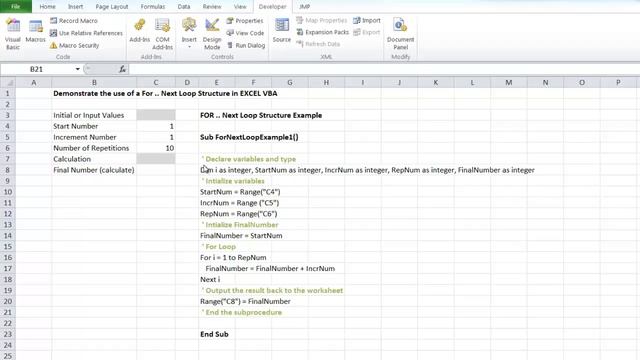The image size is (640, 360).
Task: Select column E header
Action: [x=217, y=82]
